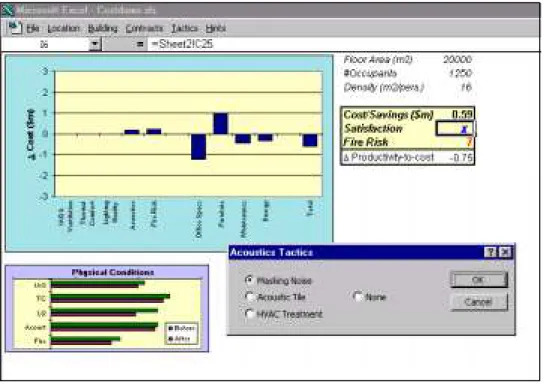Screen dimensions: 545x387
Task: Click the tall positive Rentals bar in the chart
Action: tap(220, 123)
